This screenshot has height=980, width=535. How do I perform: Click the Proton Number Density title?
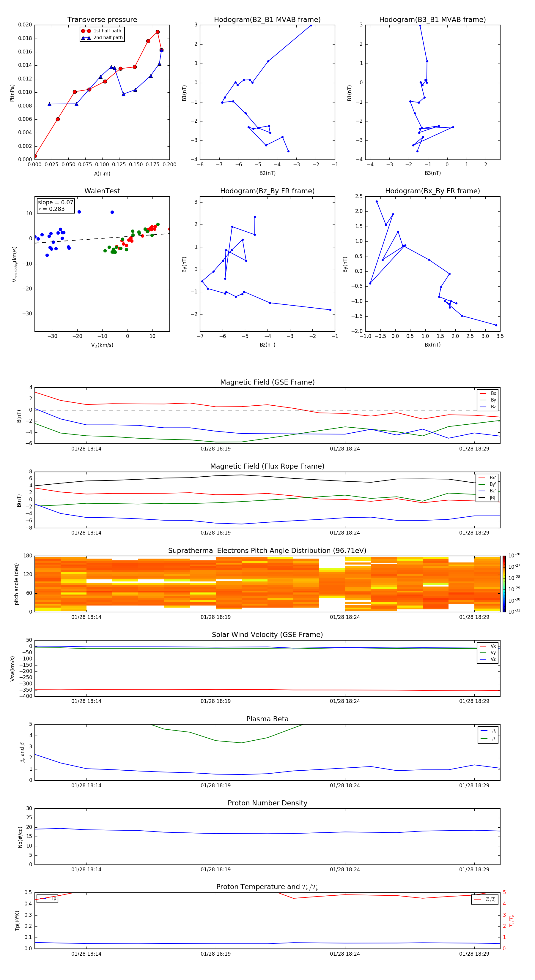(267, 803)
